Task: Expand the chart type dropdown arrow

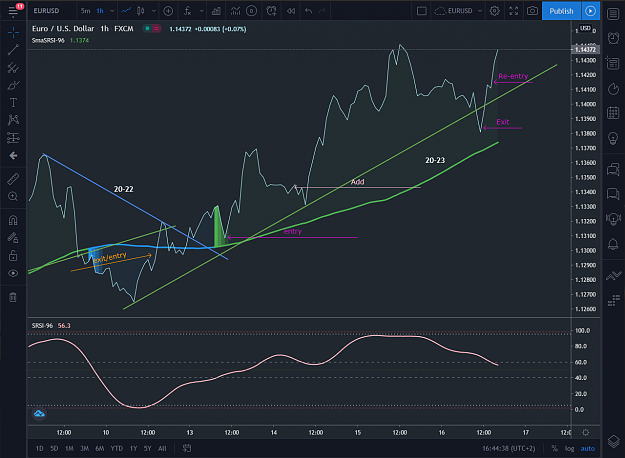Action: (153, 11)
